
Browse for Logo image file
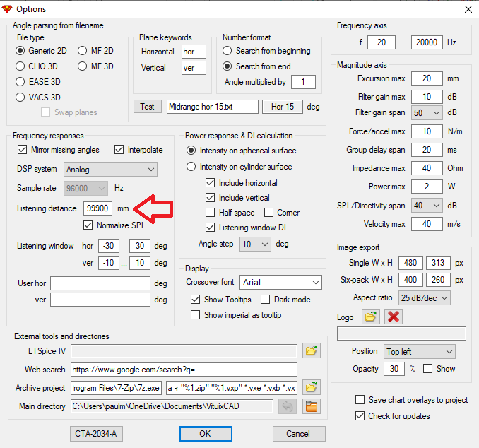click(370, 317)
